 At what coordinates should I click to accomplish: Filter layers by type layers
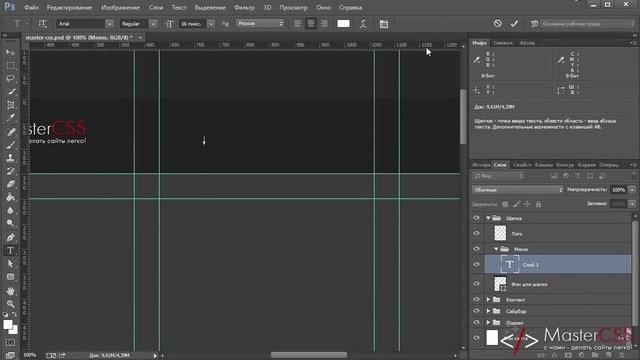coord(578,176)
